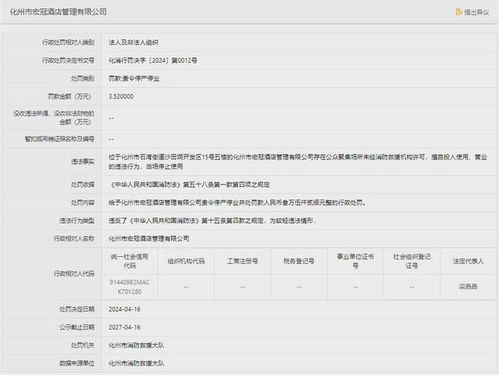
Task: Select the label 行政处罚相对人类别
Action: (x=68, y=42)
